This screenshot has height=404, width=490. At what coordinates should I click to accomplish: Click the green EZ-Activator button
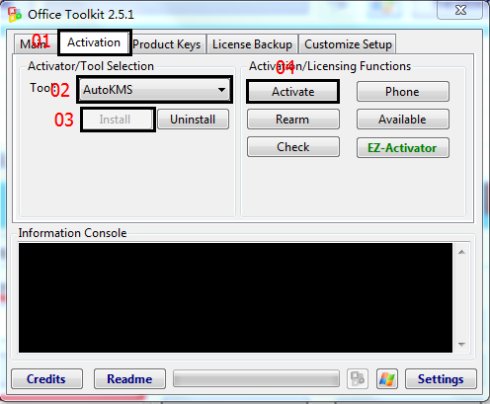click(403, 148)
